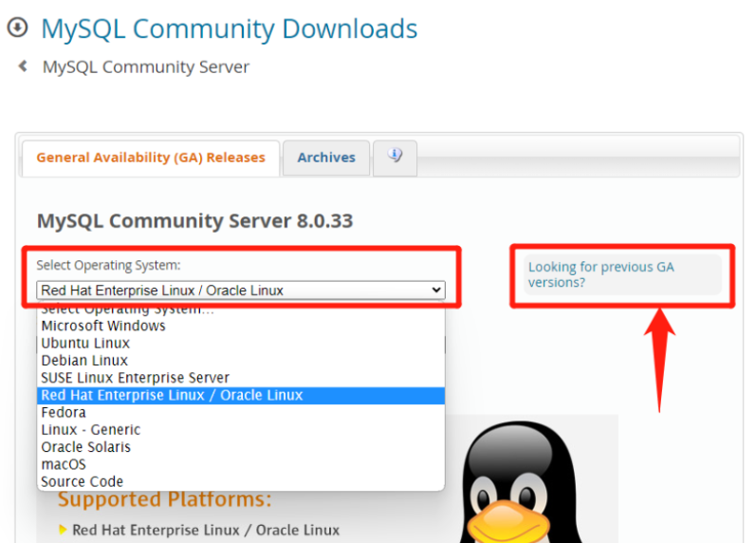The height and width of the screenshot is (543, 756).
Task: Click the download circle icon beside page title
Action: pyautogui.click(x=18, y=27)
